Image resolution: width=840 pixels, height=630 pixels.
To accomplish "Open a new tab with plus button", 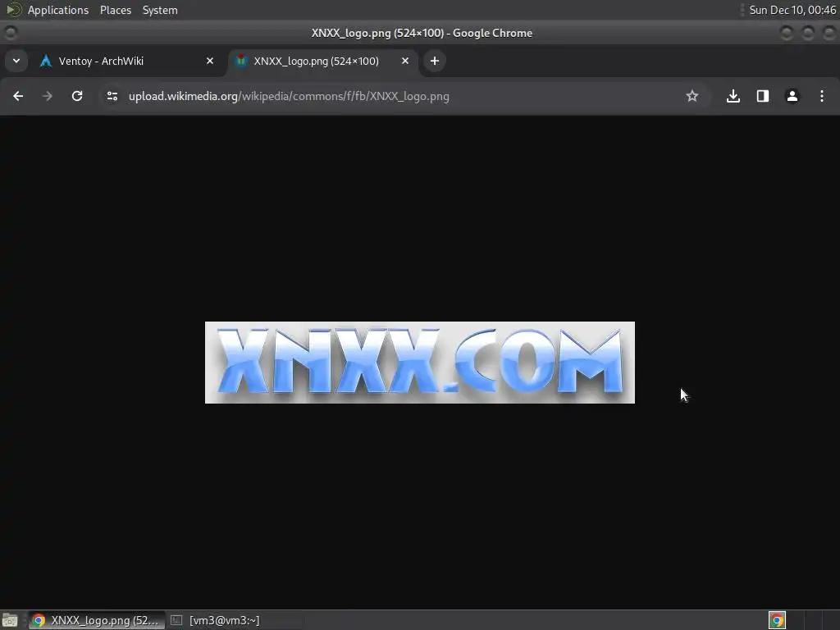I will coord(435,61).
